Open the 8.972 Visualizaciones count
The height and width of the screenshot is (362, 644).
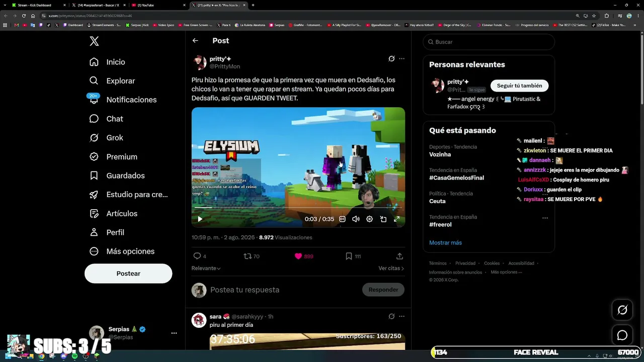(x=286, y=237)
